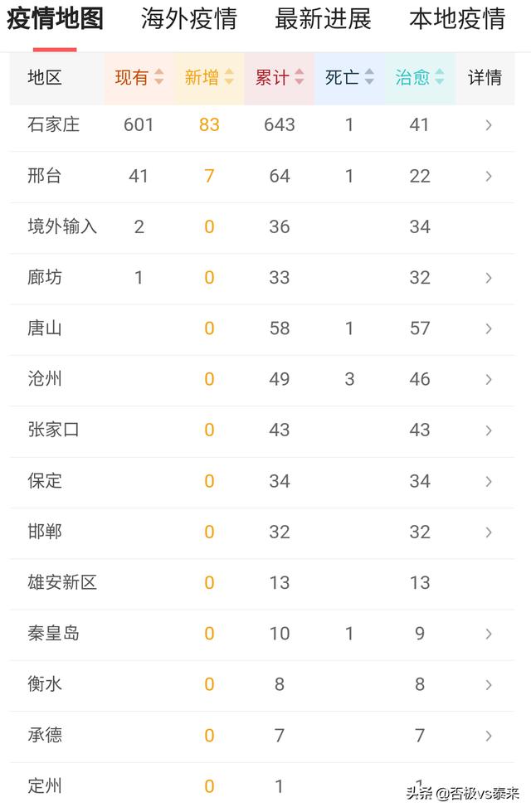Sort by 新增 column arrows
531x812 pixels.
(229, 77)
